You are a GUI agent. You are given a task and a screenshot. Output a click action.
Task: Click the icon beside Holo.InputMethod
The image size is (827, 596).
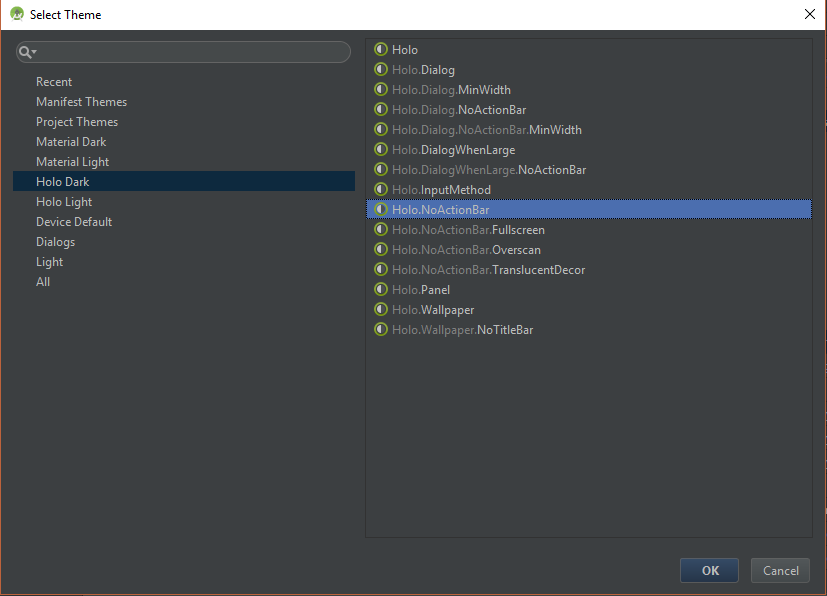381,189
